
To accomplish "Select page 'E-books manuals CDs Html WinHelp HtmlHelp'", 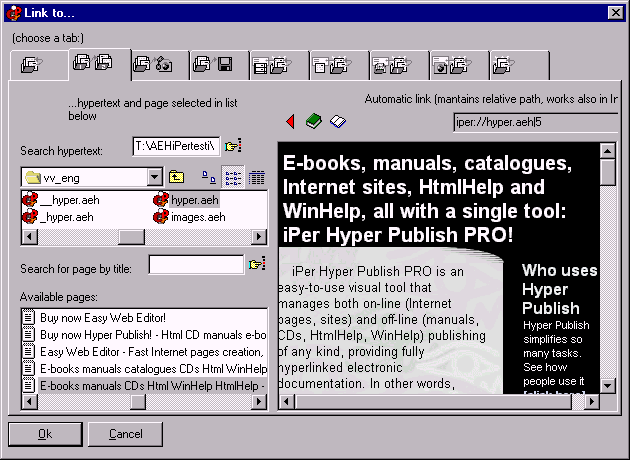I will tap(144, 386).
